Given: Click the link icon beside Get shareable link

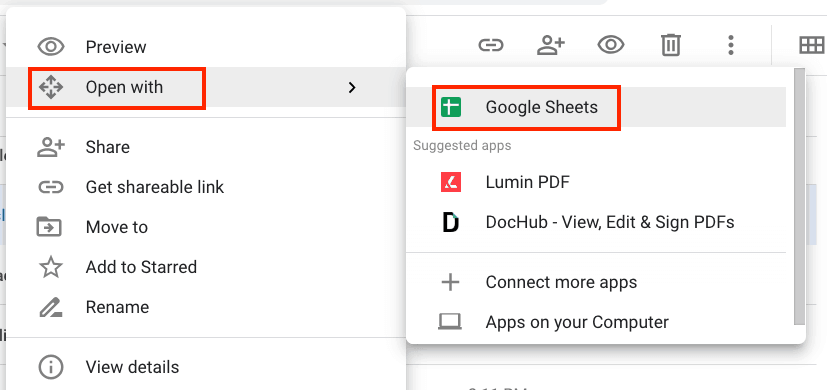Looking at the screenshot, I should pyautogui.click(x=51, y=187).
